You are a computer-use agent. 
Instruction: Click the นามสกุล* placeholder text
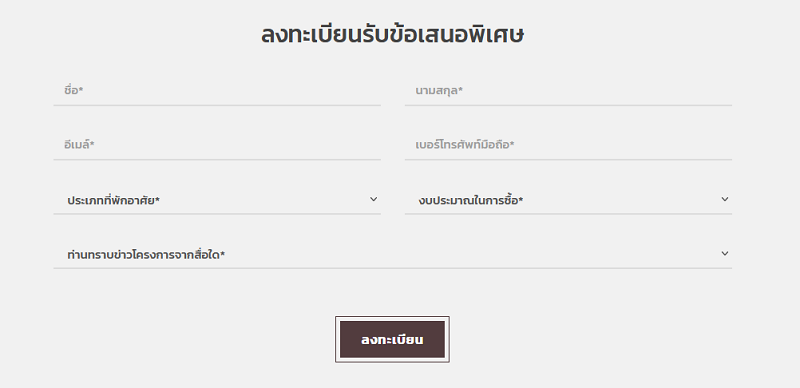[439, 91]
